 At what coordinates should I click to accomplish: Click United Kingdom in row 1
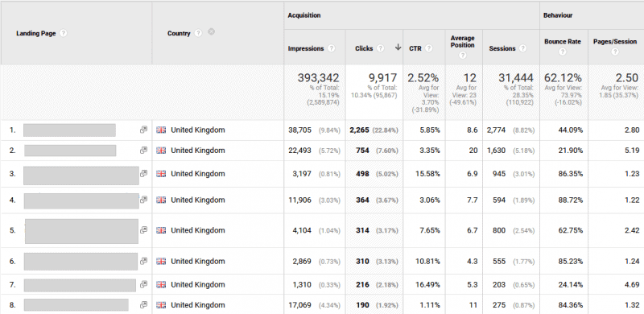(x=198, y=130)
